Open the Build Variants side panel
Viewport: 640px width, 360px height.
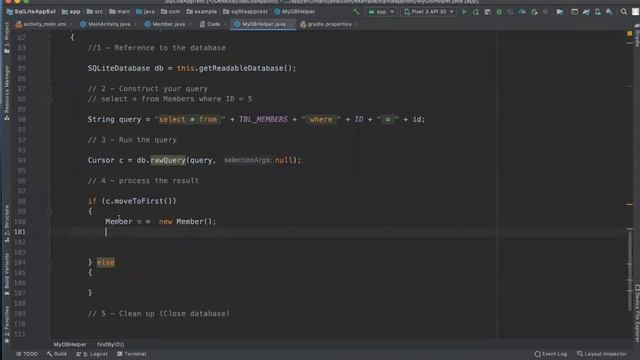[7, 274]
